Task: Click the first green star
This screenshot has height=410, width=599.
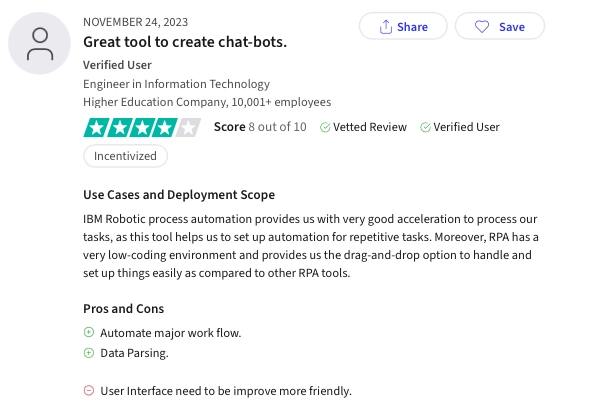Action: point(96,127)
